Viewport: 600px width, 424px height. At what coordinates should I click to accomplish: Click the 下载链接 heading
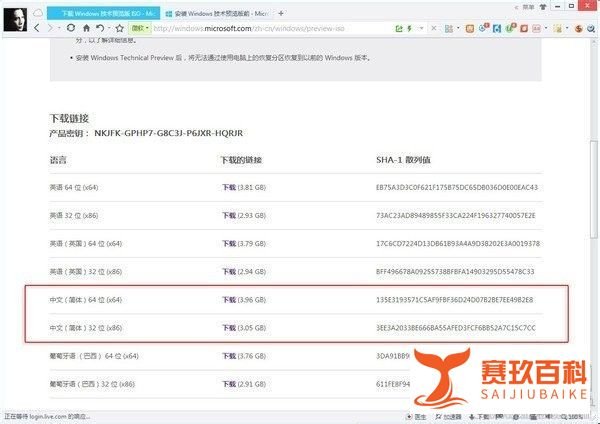(x=69, y=118)
